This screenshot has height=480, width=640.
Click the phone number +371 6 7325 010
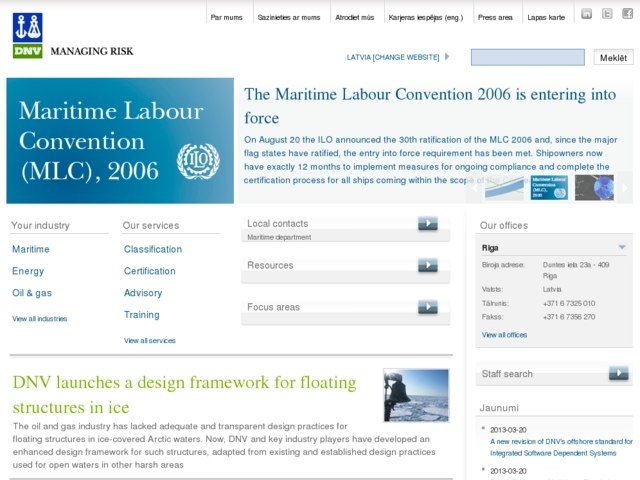[x=569, y=303]
